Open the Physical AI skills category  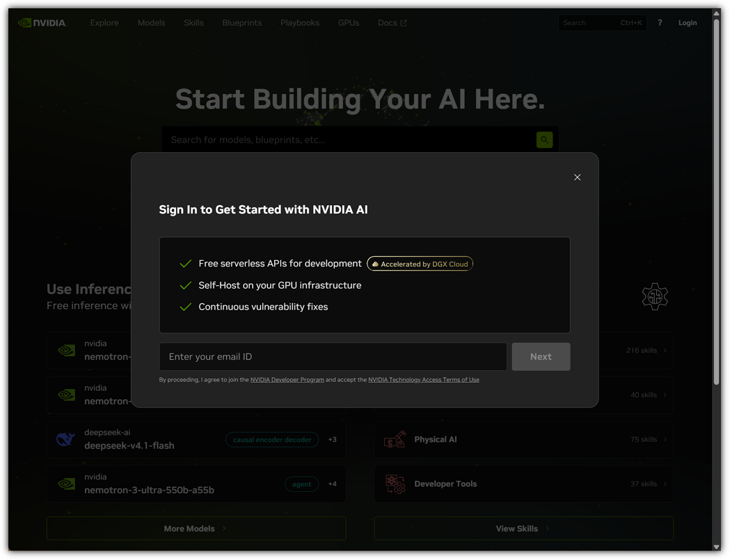tap(524, 440)
